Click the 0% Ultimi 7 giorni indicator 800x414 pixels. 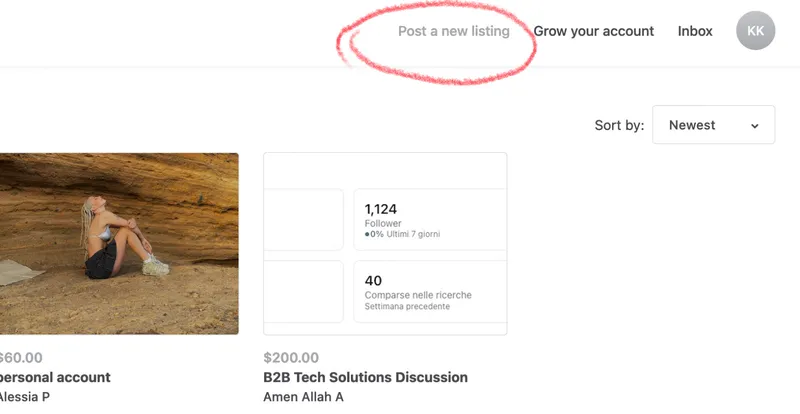tap(402, 234)
